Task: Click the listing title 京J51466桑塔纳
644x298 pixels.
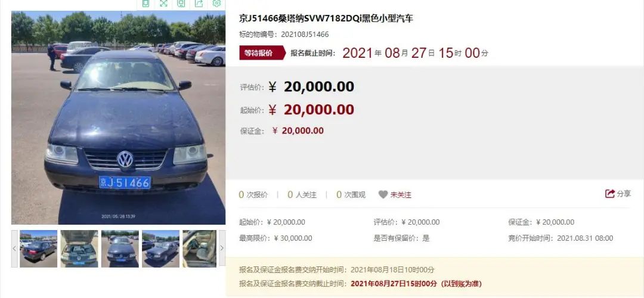Action: click(326, 18)
